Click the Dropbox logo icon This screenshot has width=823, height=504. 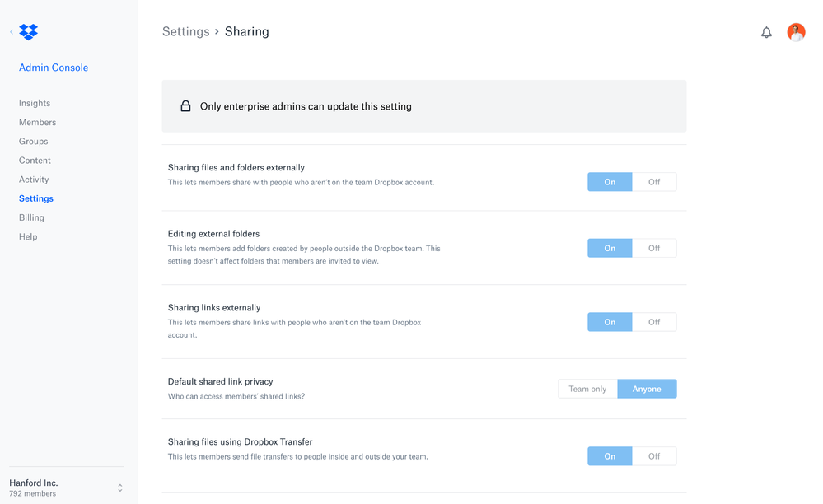pos(29,32)
